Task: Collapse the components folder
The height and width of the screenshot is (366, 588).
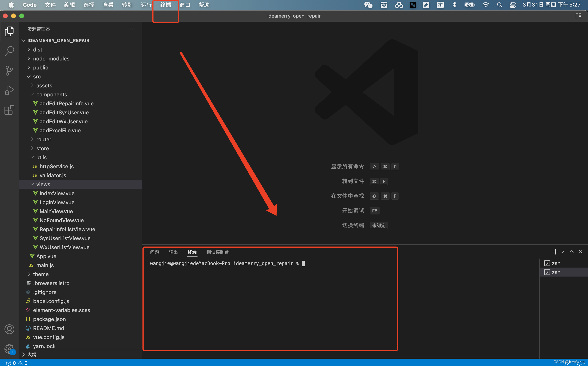Action: [80, 94]
